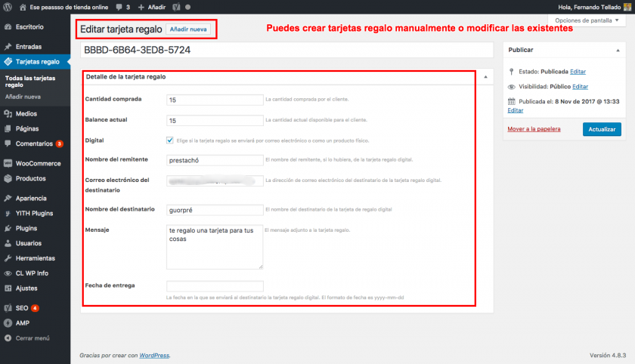Click the Apariencia brush icon
The width and height of the screenshot is (635, 364).
click(x=8, y=198)
